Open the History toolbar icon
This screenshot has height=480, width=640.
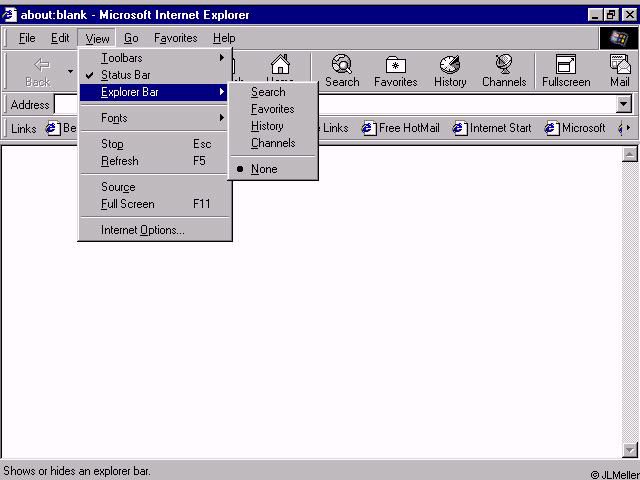[450, 65]
